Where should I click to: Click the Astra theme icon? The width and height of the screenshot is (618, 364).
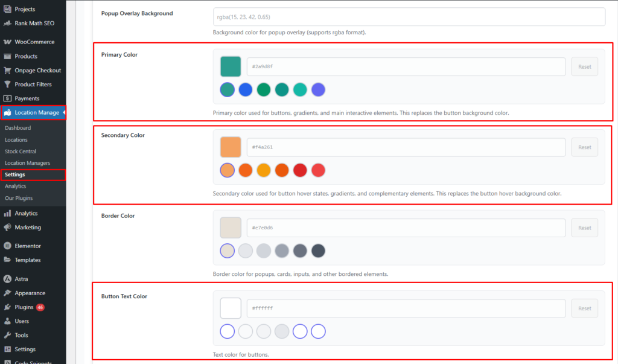coord(7,279)
